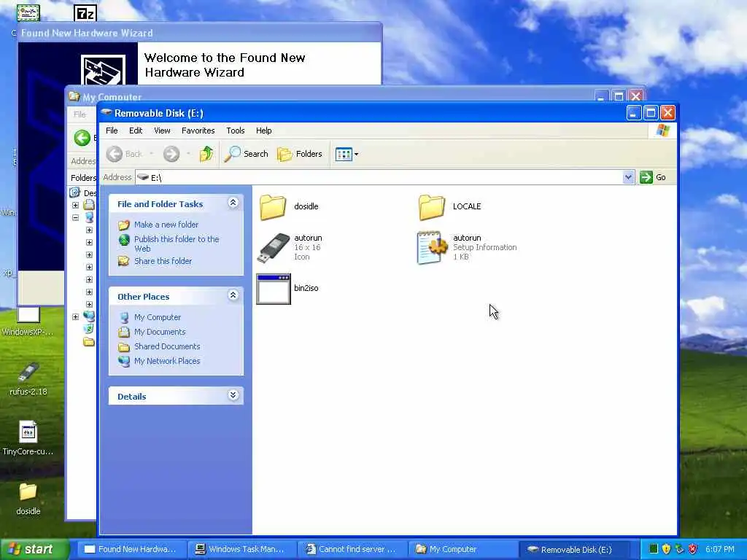Open the dosidle folder in Removable Disk
This screenshot has width=747, height=560.
point(289,206)
